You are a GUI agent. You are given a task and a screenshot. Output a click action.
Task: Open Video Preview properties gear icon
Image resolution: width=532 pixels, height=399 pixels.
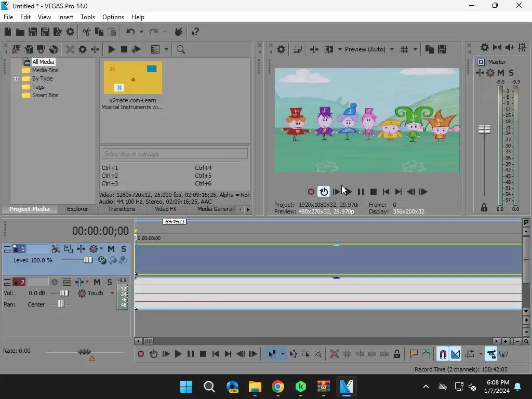[281, 49]
